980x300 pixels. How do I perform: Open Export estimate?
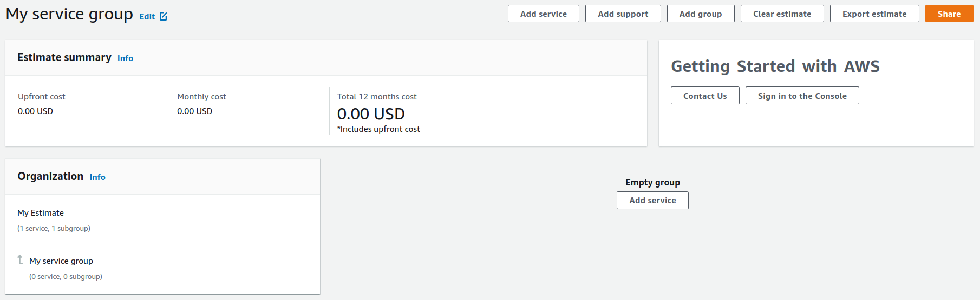(874, 14)
